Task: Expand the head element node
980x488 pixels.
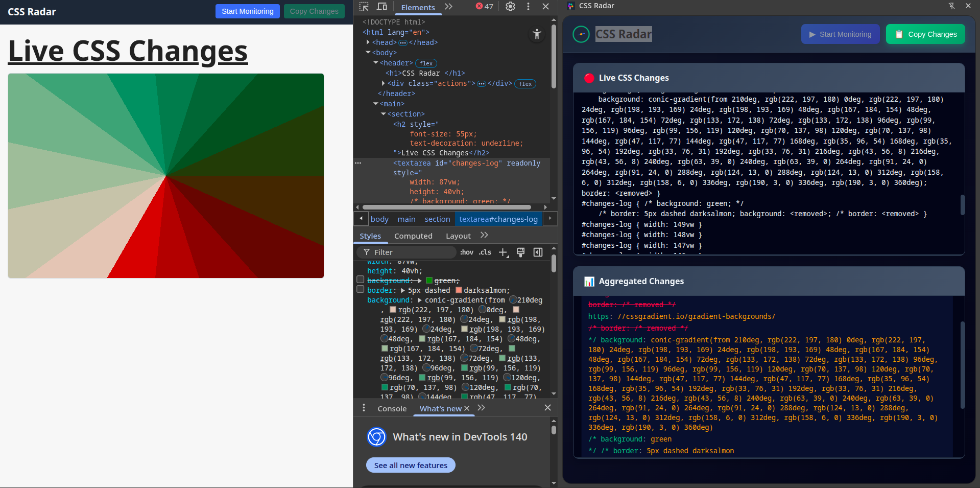Action: tap(368, 42)
